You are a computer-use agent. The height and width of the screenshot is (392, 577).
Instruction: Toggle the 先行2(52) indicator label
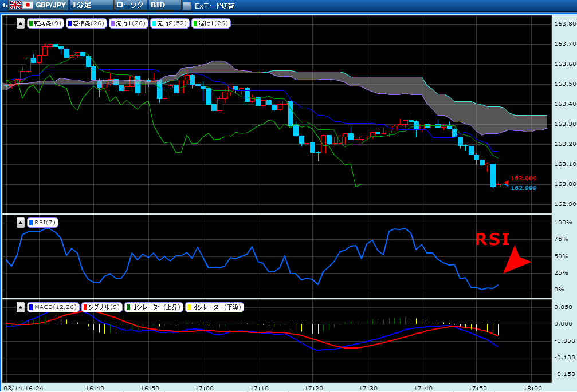pyautogui.click(x=170, y=23)
